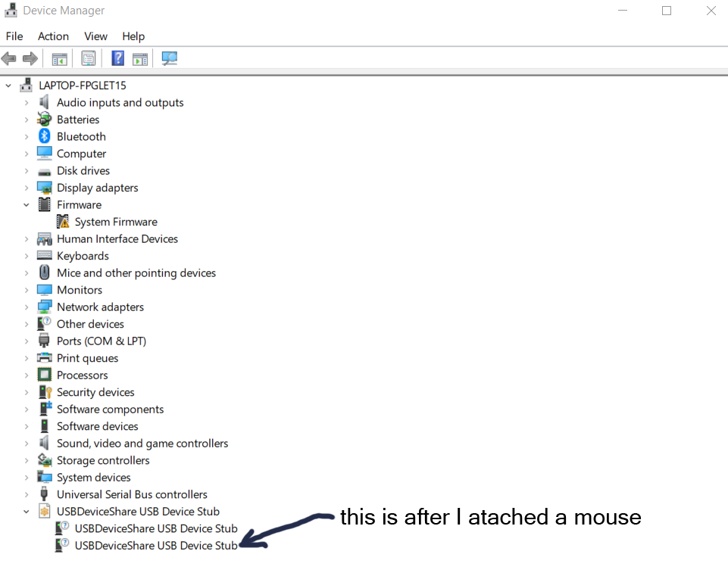This screenshot has width=728, height=576.
Task: Select the Computer category label
Action: click(x=81, y=154)
